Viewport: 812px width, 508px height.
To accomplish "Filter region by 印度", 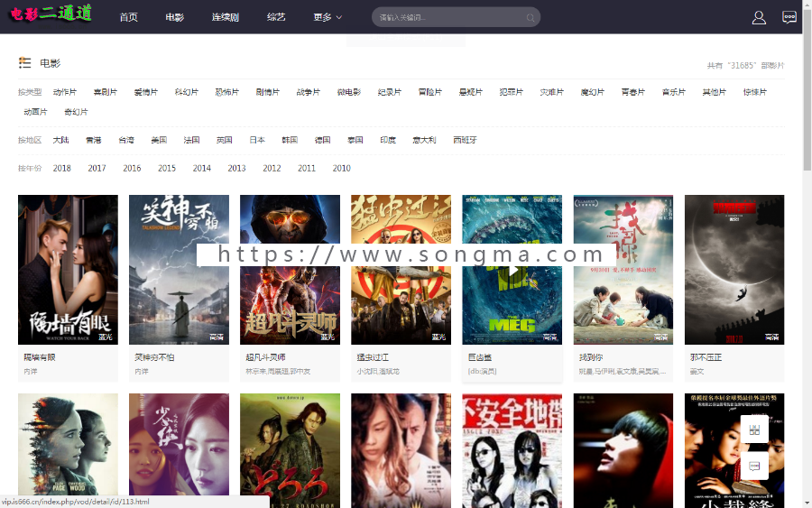I will (387, 141).
